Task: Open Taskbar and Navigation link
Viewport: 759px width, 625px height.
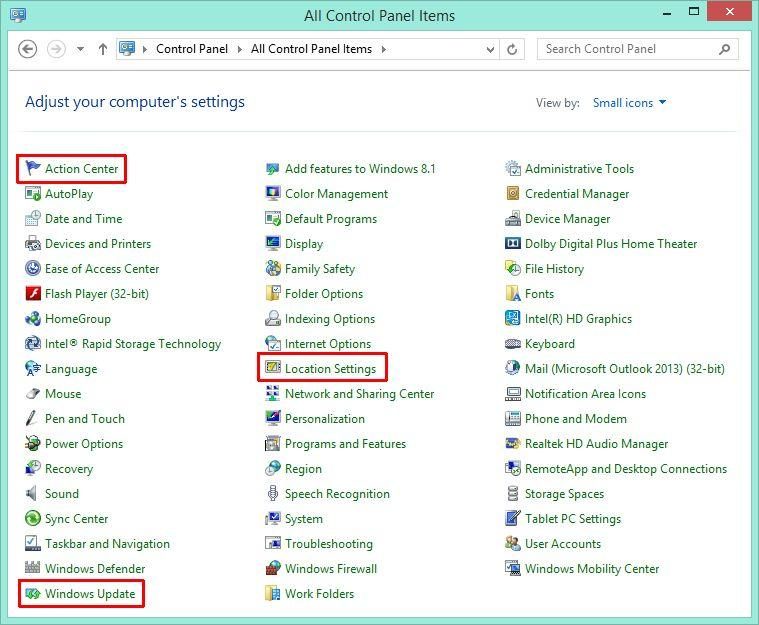Action: [x=107, y=544]
